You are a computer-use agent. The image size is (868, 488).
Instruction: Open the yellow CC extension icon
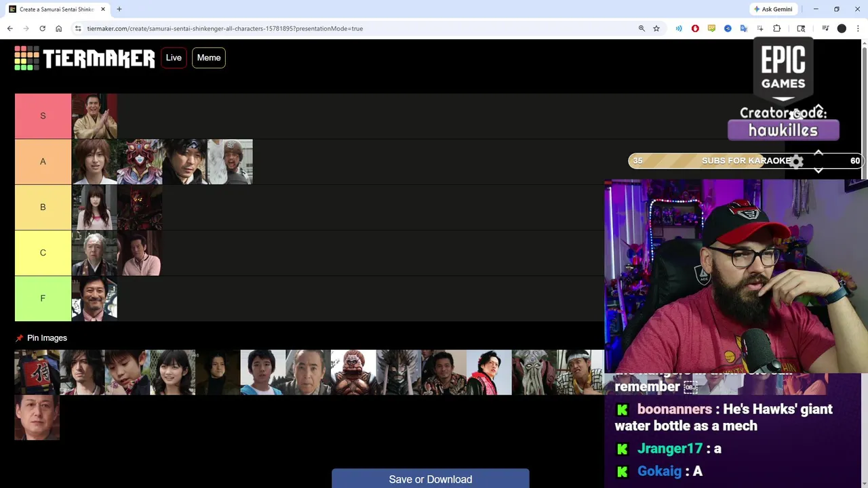pyautogui.click(x=711, y=28)
